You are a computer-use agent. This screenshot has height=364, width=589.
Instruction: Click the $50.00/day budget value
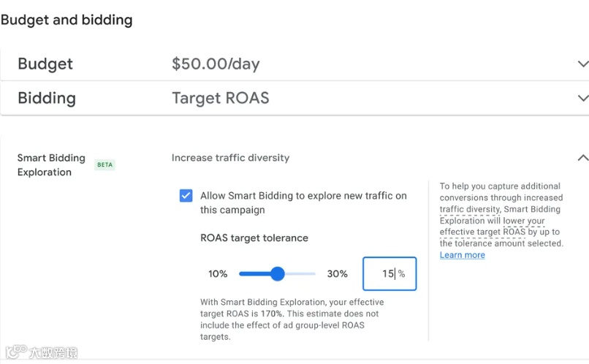pyautogui.click(x=216, y=64)
